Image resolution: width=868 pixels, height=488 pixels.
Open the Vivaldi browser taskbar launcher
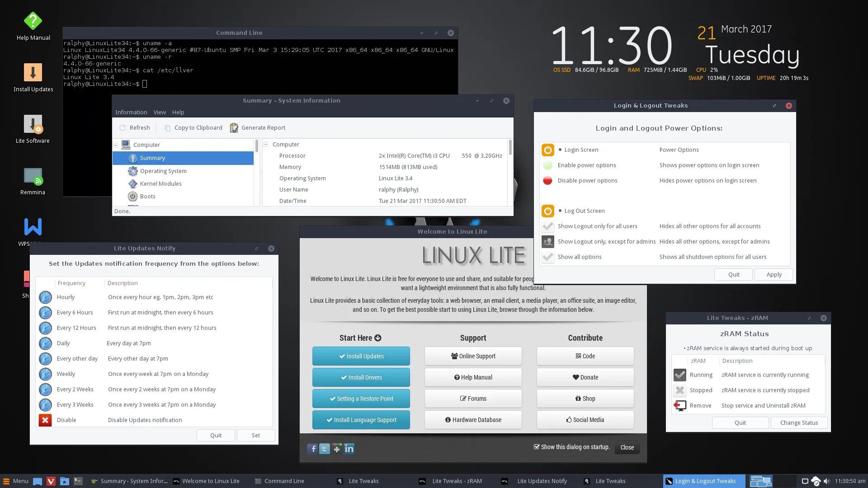[51, 481]
